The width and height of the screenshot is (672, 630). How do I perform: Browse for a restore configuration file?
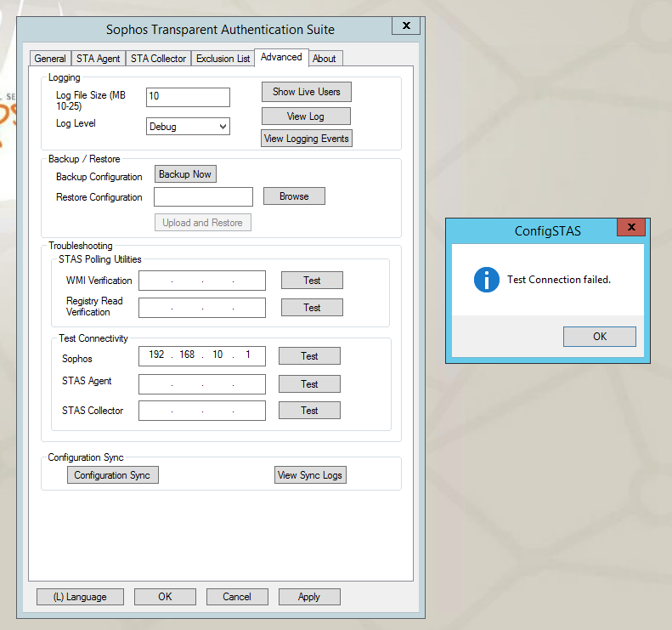coord(294,196)
